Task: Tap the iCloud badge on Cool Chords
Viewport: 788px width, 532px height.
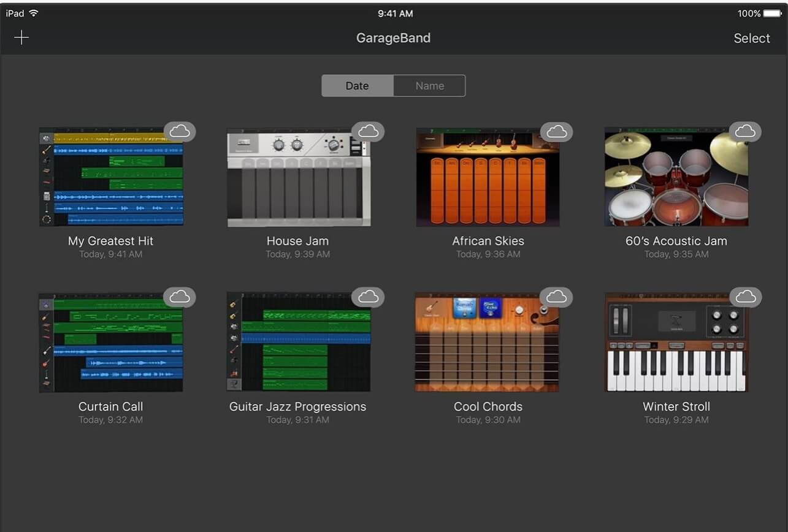Action: (x=556, y=297)
